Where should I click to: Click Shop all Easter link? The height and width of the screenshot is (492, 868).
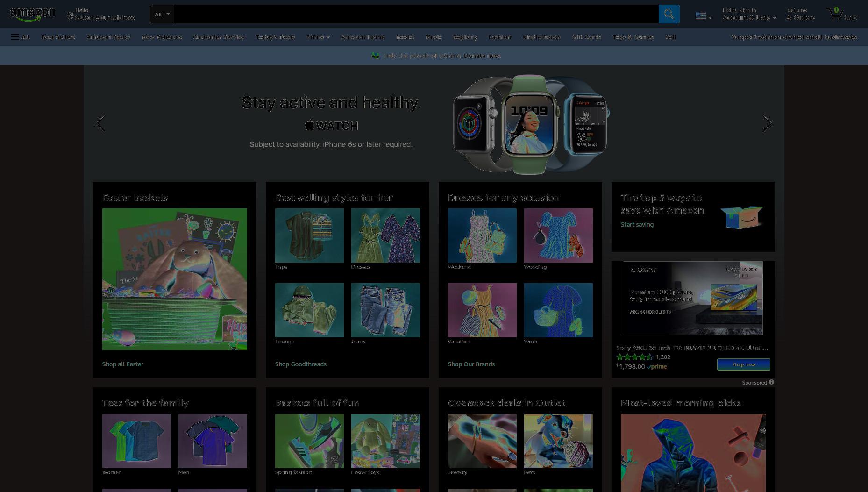123,364
